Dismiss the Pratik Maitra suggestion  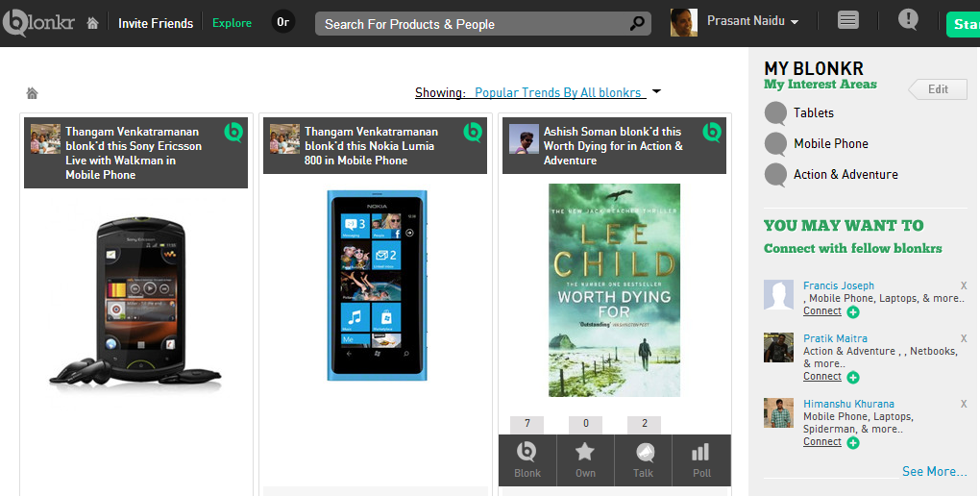click(x=964, y=338)
